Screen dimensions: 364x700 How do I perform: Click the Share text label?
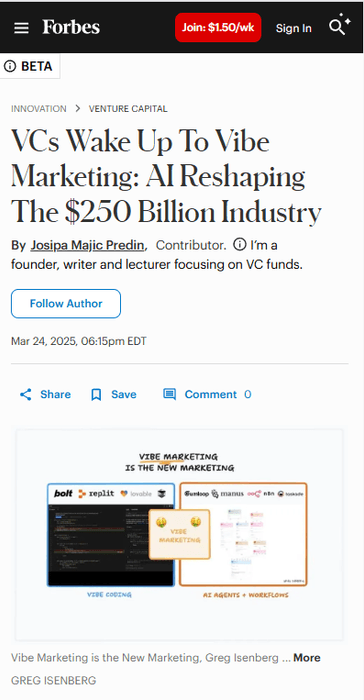55,394
